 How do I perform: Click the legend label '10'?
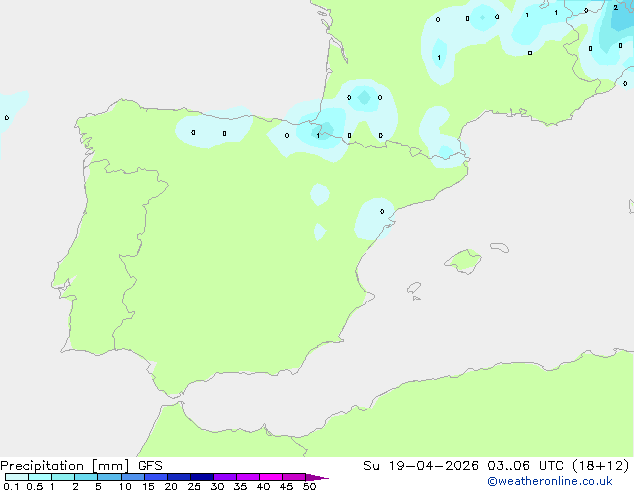125,486
